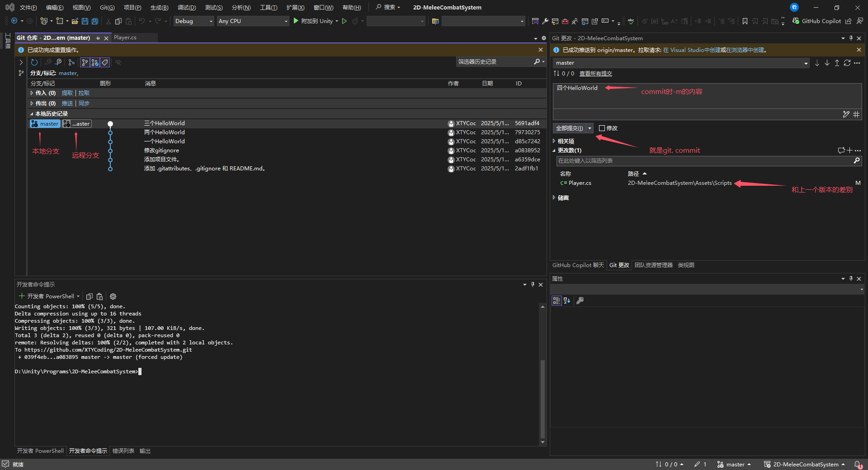Switch to the GitHub Copilot 聊天 tab
Viewport: 868px width, 470px height.
coord(578,265)
